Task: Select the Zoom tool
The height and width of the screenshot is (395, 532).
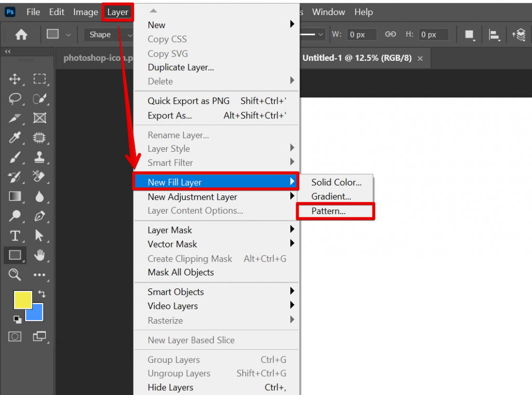Action: [15, 275]
